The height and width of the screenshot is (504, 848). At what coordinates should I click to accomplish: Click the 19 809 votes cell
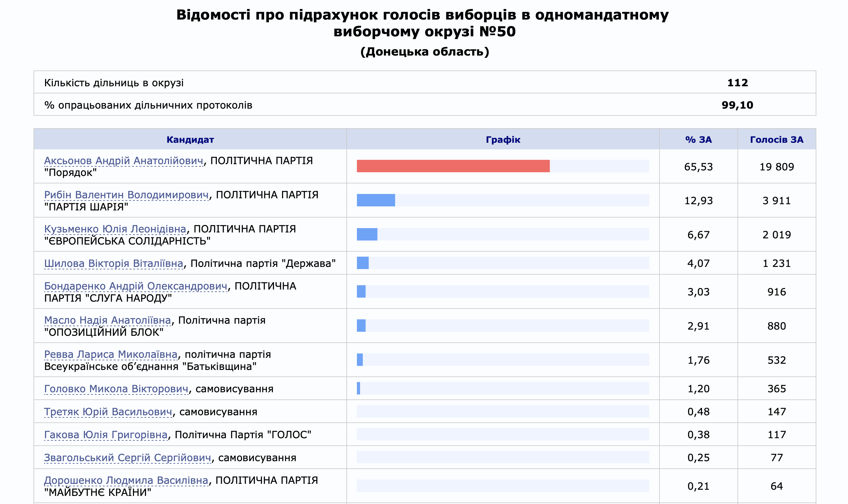click(776, 167)
